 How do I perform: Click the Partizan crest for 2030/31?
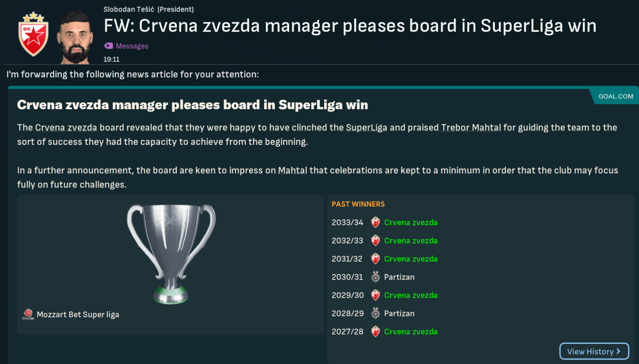(375, 277)
